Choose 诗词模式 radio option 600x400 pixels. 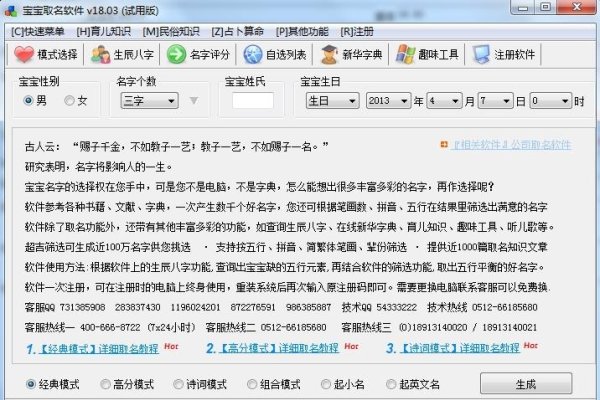point(178,384)
